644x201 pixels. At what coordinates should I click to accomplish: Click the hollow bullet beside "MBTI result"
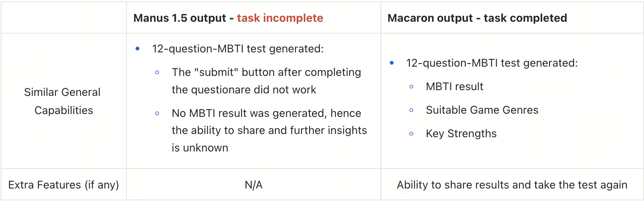click(x=412, y=87)
